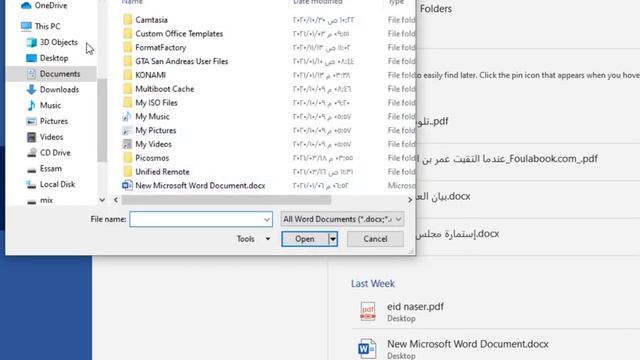Click the Camtasia folder icon
Screen dimensions: 640x360
(128, 20)
